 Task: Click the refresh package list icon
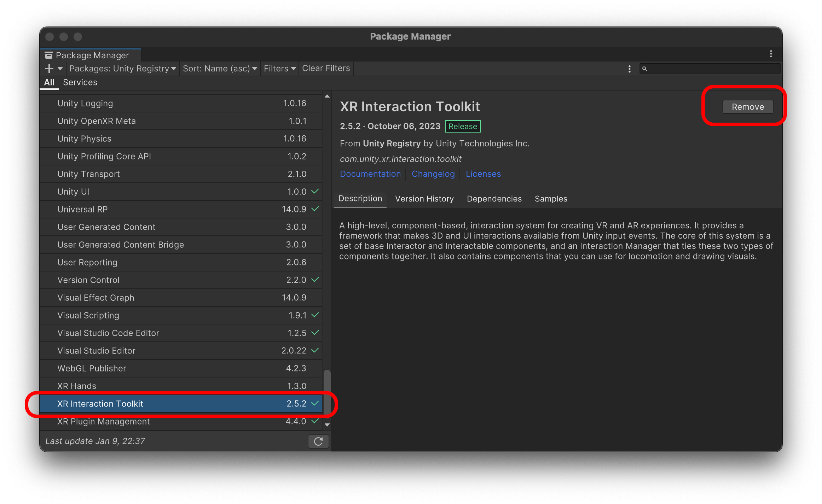(x=318, y=441)
